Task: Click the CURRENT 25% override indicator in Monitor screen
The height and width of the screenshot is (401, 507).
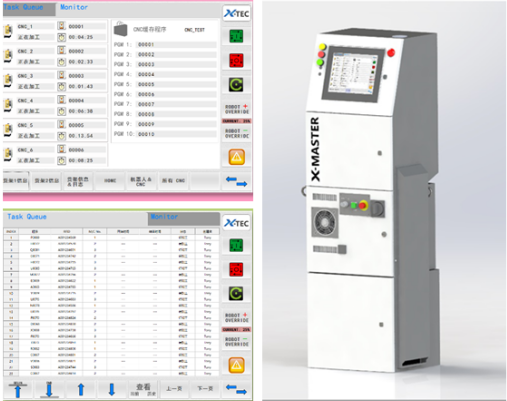Action: pos(236,121)
